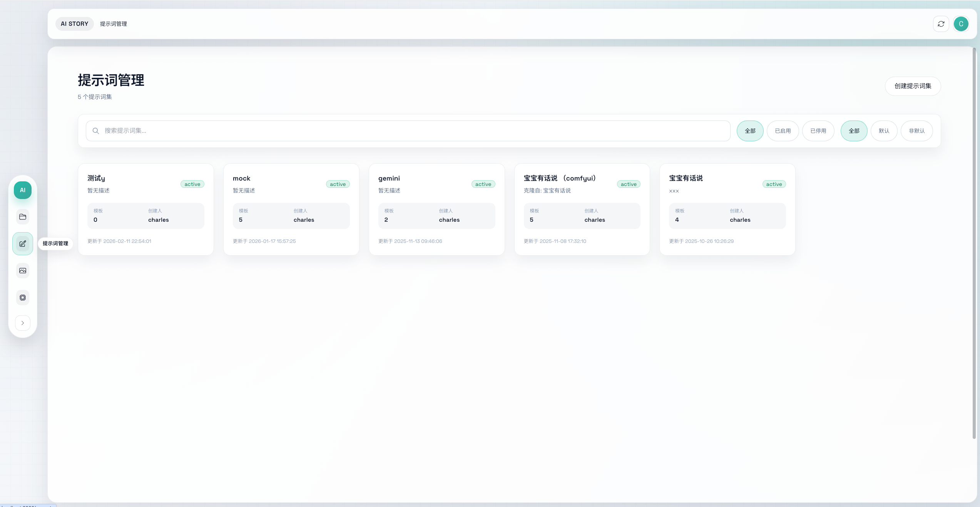Click the 更新于 2025-11-13 09:46:06 timestamp

click(410, 241)
